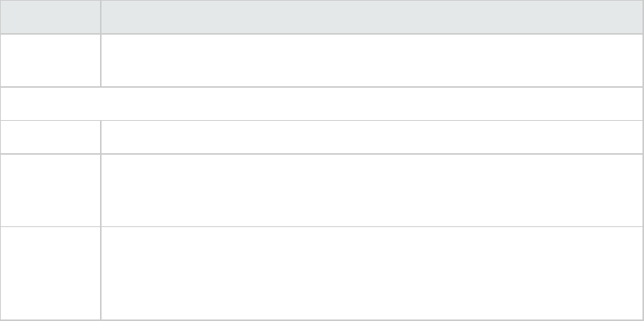644x321 pixels.
Task: Click the column divider in the second-to-last row
Action: [101, 190]
